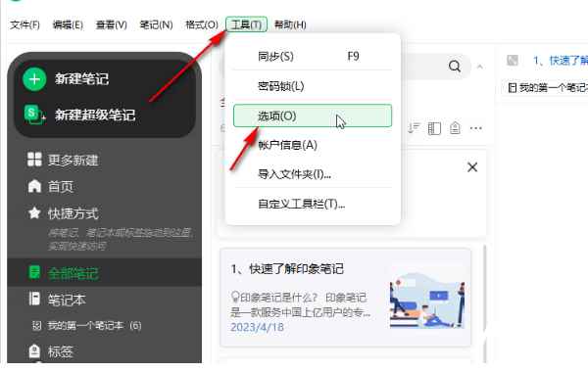Image resolution: width=588 pixels, height=372 pixels.
Task: Close the banner card with X
Action: [472, 167]
